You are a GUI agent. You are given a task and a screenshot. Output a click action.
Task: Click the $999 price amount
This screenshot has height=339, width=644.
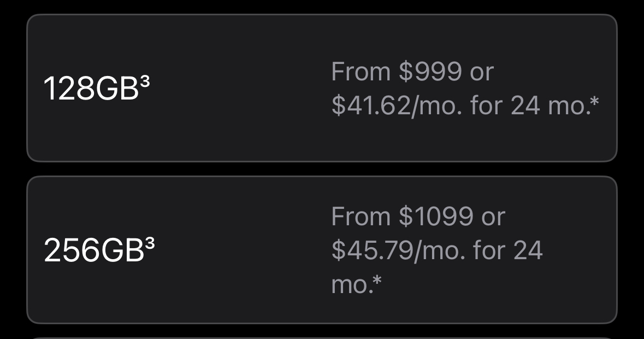click(430, 72)
